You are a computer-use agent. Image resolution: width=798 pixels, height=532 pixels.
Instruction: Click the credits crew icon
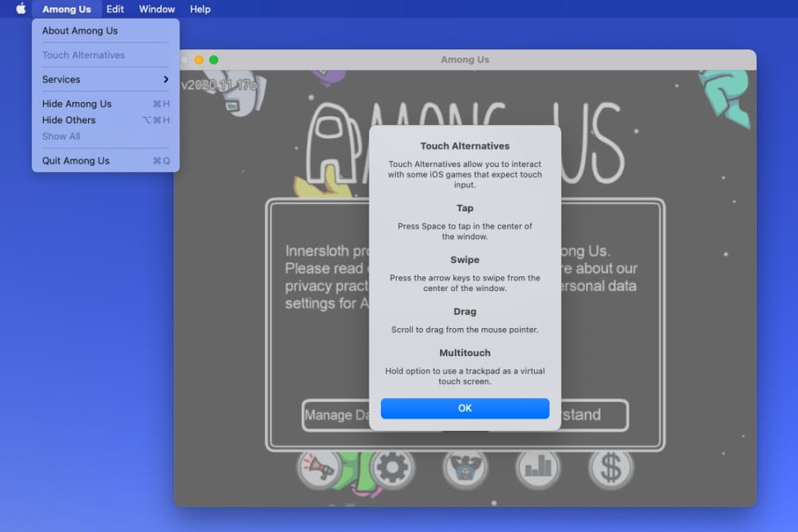pos(465,467)
